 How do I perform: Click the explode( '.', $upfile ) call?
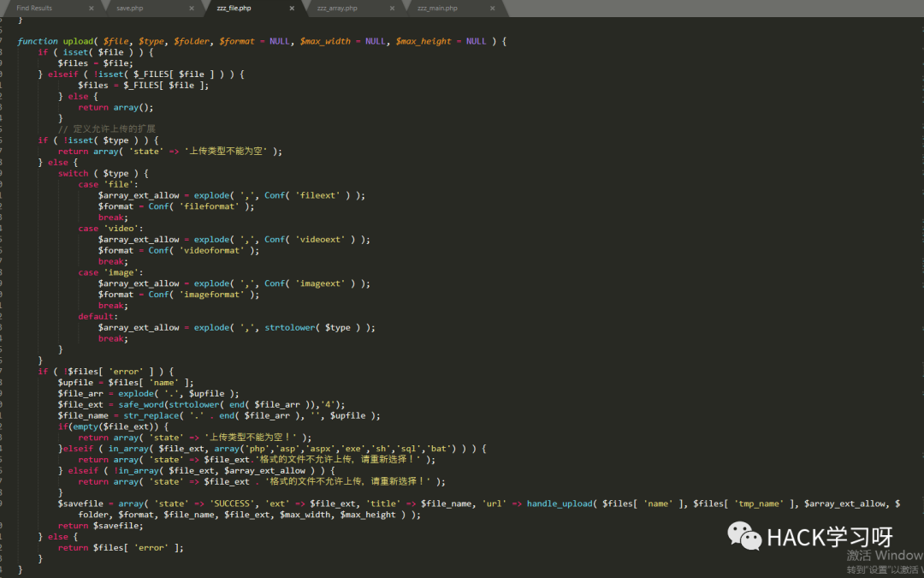point(179,394)
